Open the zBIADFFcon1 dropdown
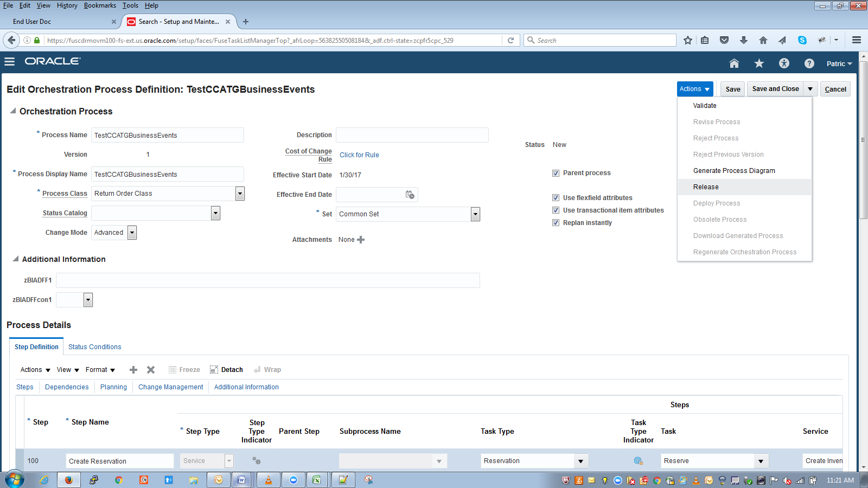The image size is (868, 488). pos(88,300)
